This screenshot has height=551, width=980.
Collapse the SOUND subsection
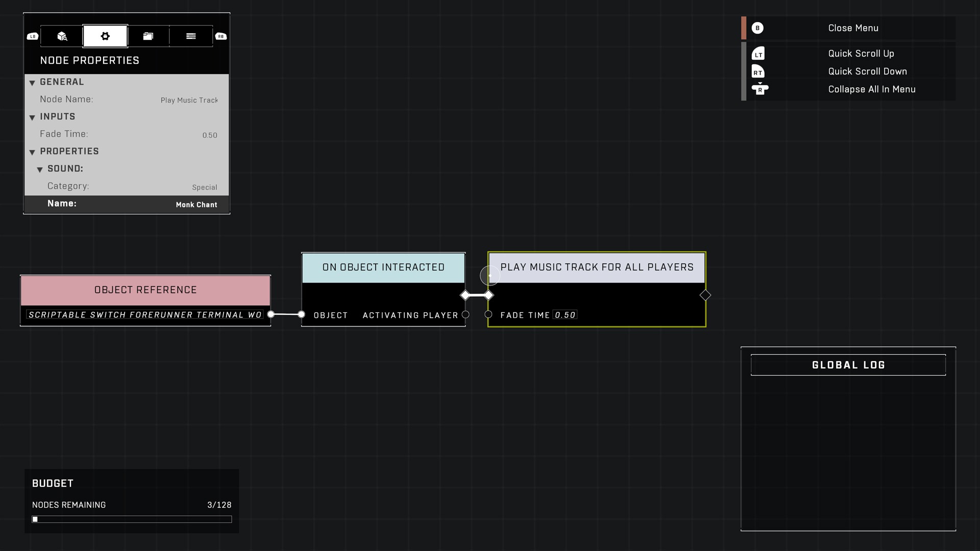click(x=40, y=169)
